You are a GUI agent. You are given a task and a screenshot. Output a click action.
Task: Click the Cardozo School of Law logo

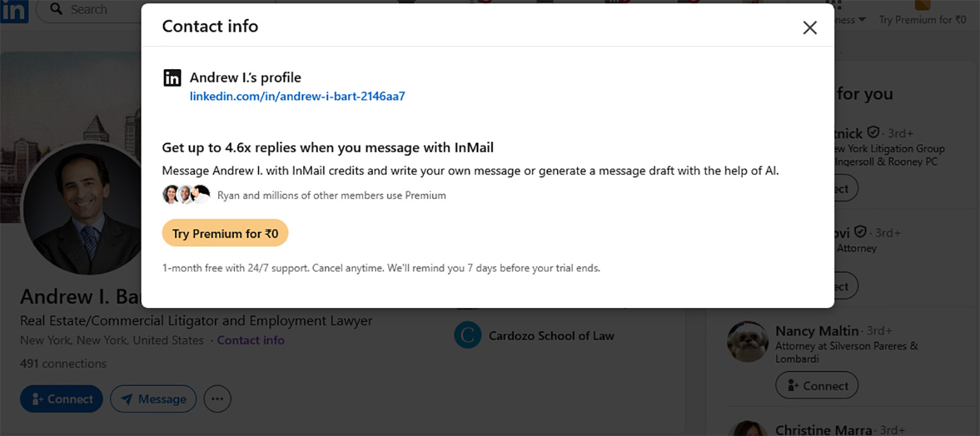(467, 335)
